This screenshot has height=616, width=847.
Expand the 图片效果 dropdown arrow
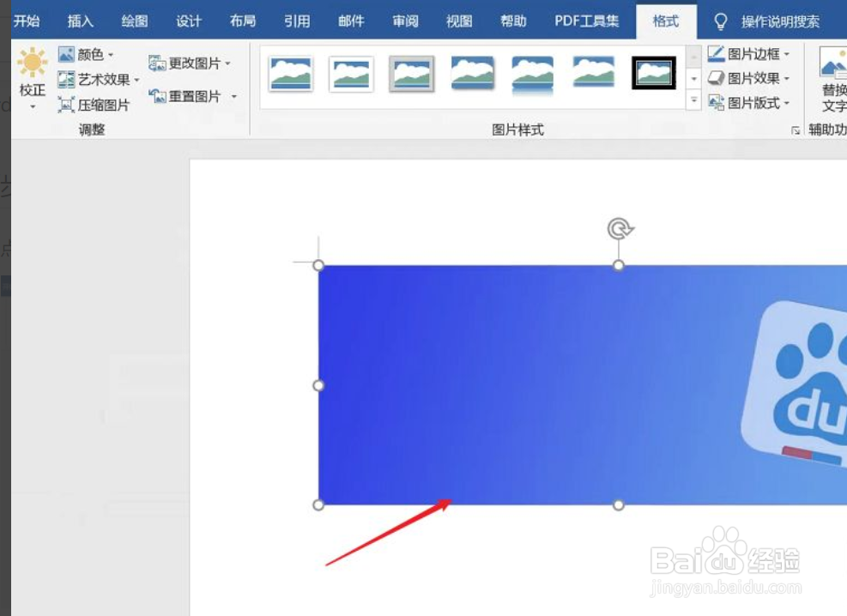pos(786,78)
